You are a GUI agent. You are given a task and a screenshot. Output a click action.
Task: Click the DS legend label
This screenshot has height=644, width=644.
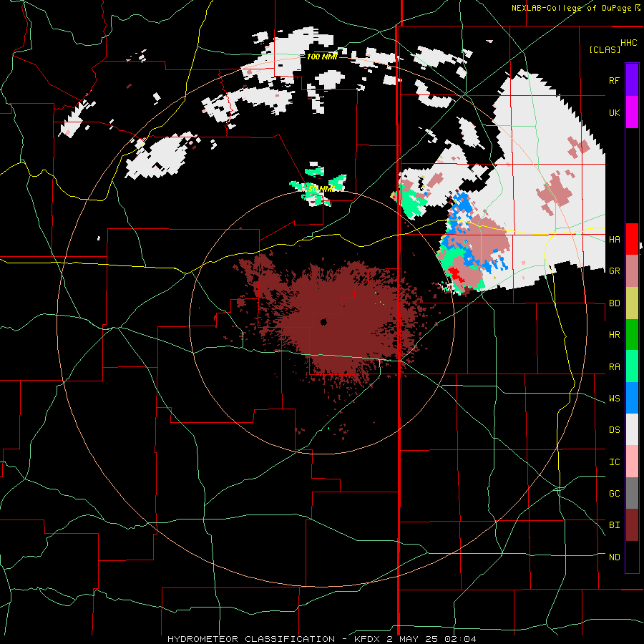(x=614, y=430)
